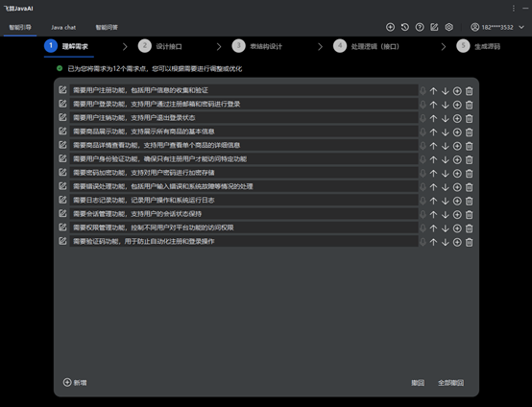Click the microphone icon on 日志记录功能 row
The height and width of the screenshot is (407, 532).
423,201
